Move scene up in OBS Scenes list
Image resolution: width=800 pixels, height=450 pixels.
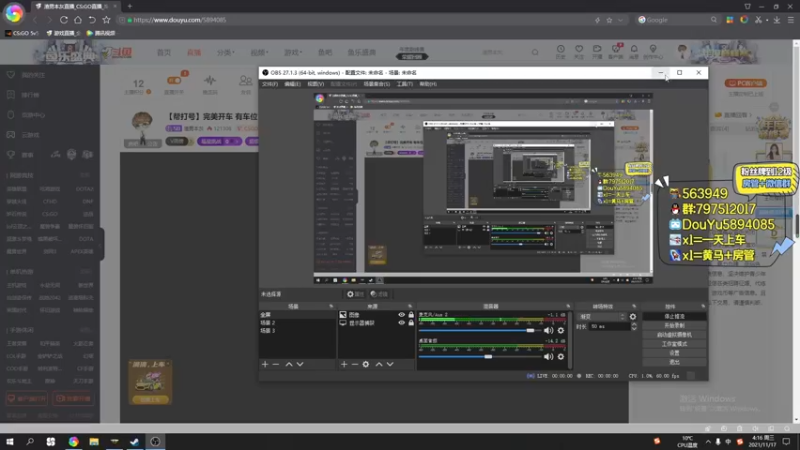pyautogui.click(x=289, y=364)
